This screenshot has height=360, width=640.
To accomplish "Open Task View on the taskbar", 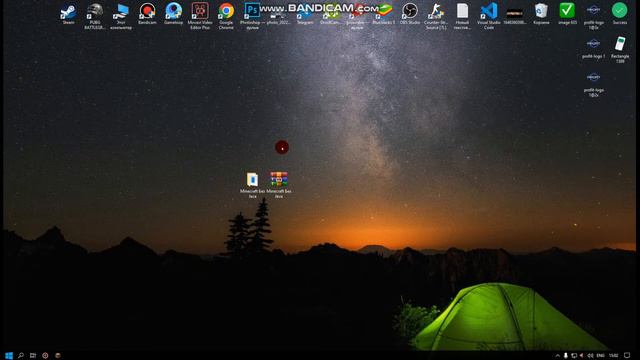I will pos(33,356).
